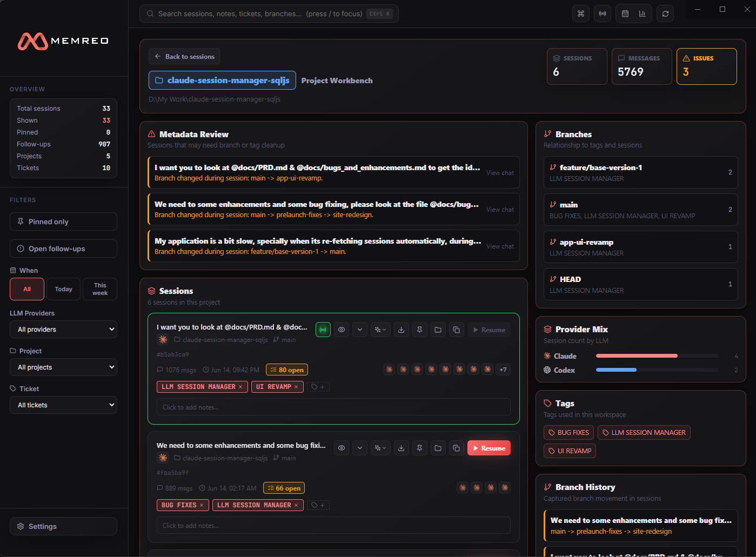This screenshot has width=756, height=557.
Task: Copy the fba5ba9f session
Action: (x=457, y=448)
